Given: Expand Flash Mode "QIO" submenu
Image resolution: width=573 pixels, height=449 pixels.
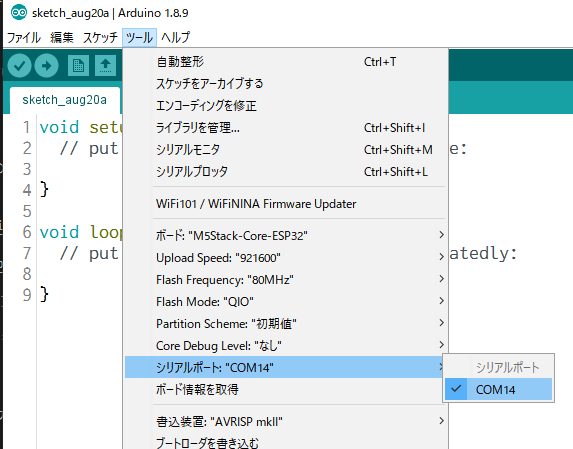Looking at the screenshot, I should tap(285, 301).
